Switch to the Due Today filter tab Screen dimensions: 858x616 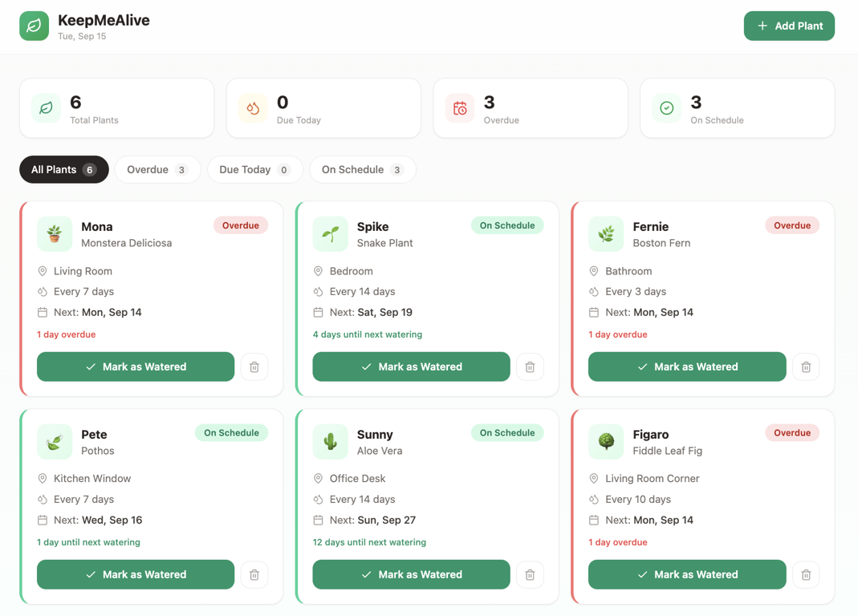pos(255,169)
